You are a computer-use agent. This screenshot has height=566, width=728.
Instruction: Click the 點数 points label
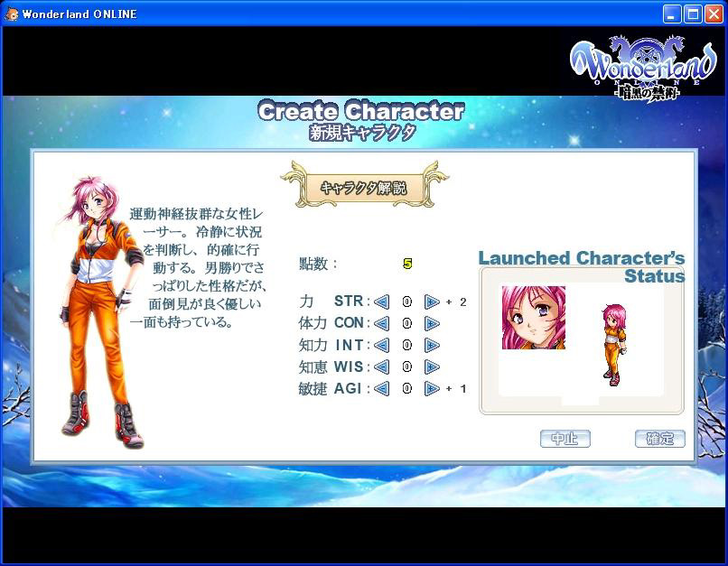click(x=318, y=264)
